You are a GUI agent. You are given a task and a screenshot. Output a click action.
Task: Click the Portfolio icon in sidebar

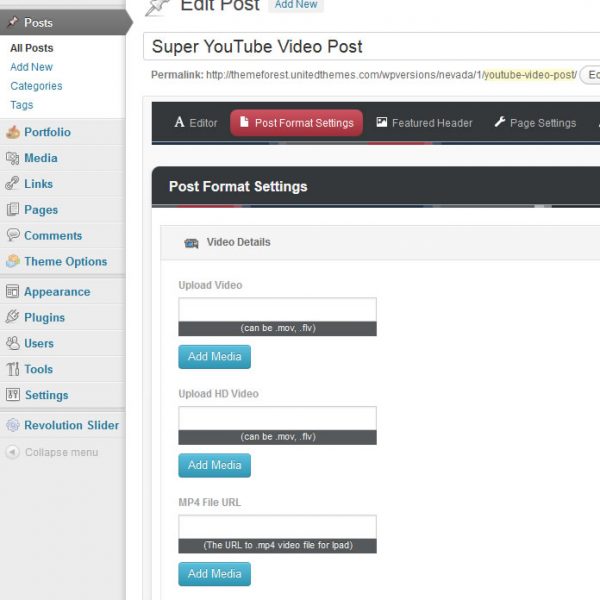[x=13, y=132]
